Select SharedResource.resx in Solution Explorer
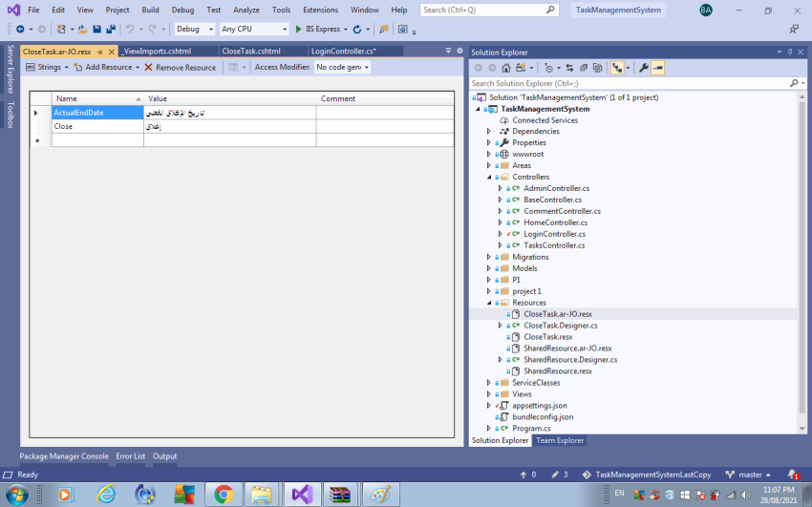Image resolution: width=812 pixels, height=507 pixels. [x=558, y=370]
